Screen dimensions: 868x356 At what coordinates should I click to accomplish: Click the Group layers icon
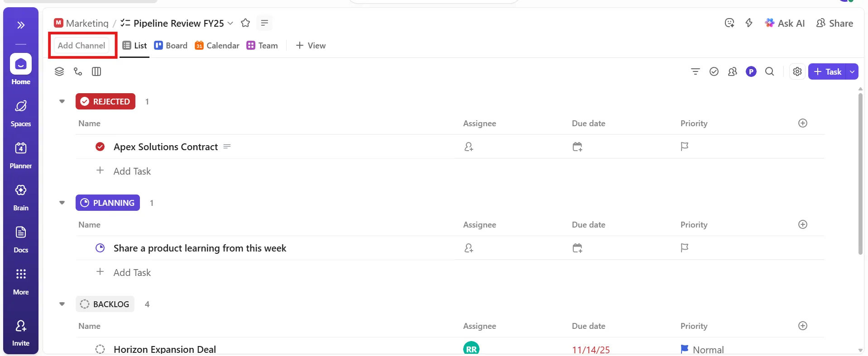point(59,71)
